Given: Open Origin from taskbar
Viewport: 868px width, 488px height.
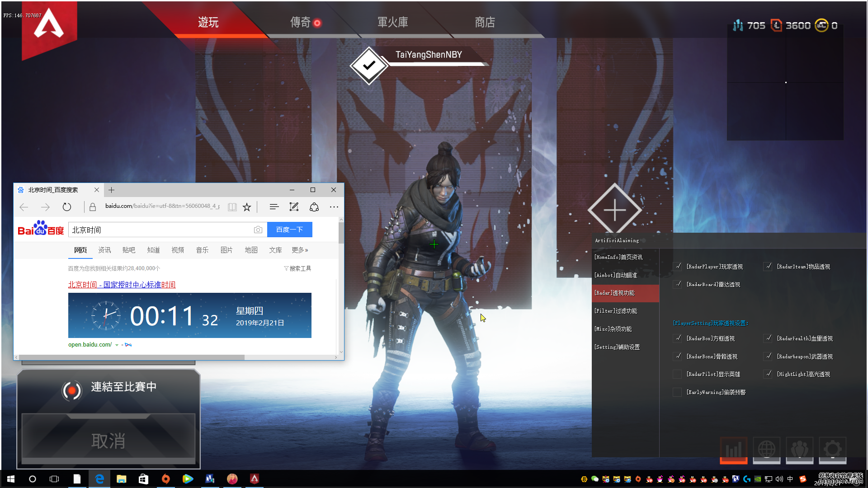Looking at the screenshot, I should [165, 479].
